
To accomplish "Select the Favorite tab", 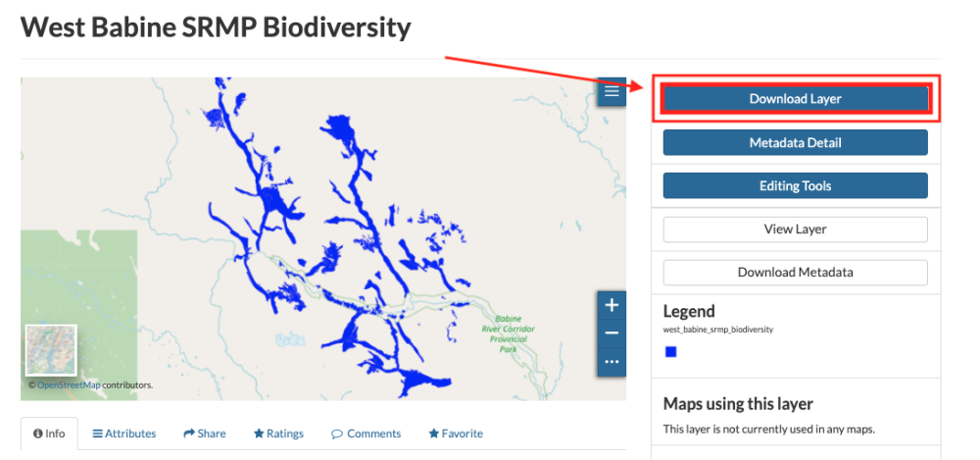I will 456,434.
